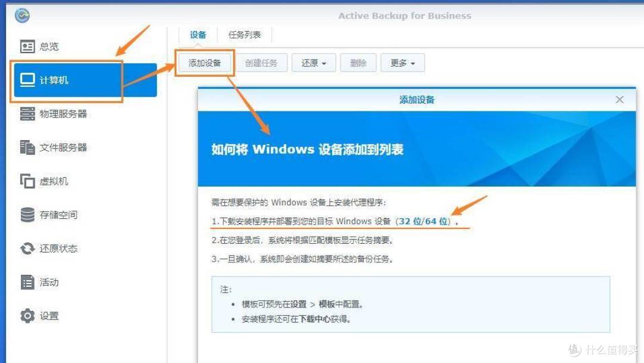Open the 更多 more options dropdown
Screen dimensions: 644x363
pyautogui.click(x=402, y=63)
